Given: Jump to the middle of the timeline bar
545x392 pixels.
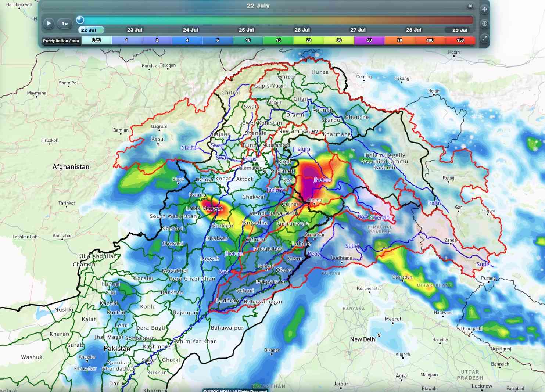Looking at the screenshot, I should [x=276, y=20].
